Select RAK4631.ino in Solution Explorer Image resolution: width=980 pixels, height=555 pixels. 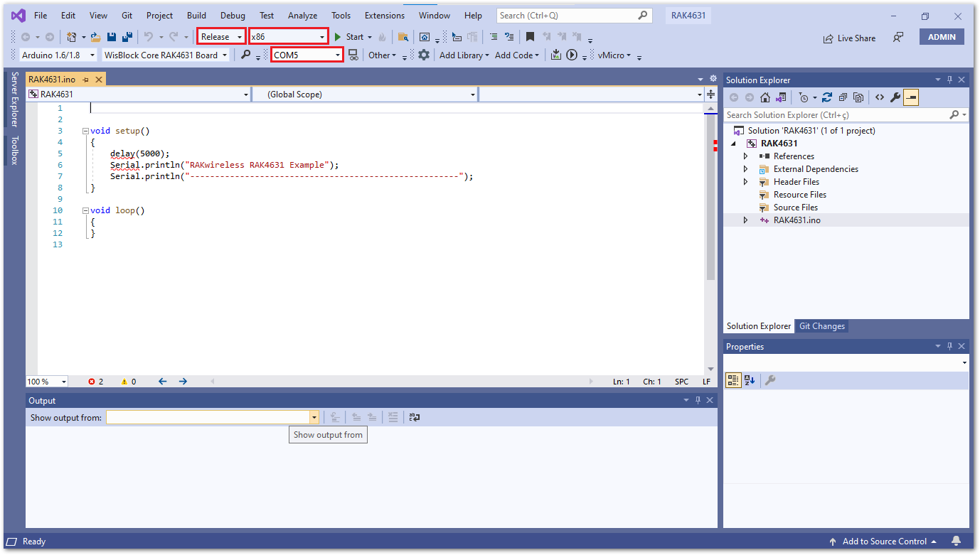click(x=797, y=220)
